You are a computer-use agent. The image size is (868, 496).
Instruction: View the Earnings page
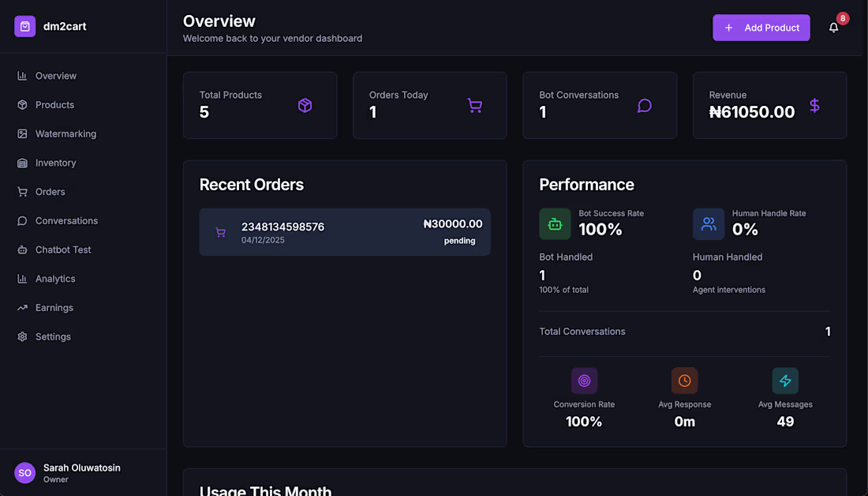[x=54, y=308]
